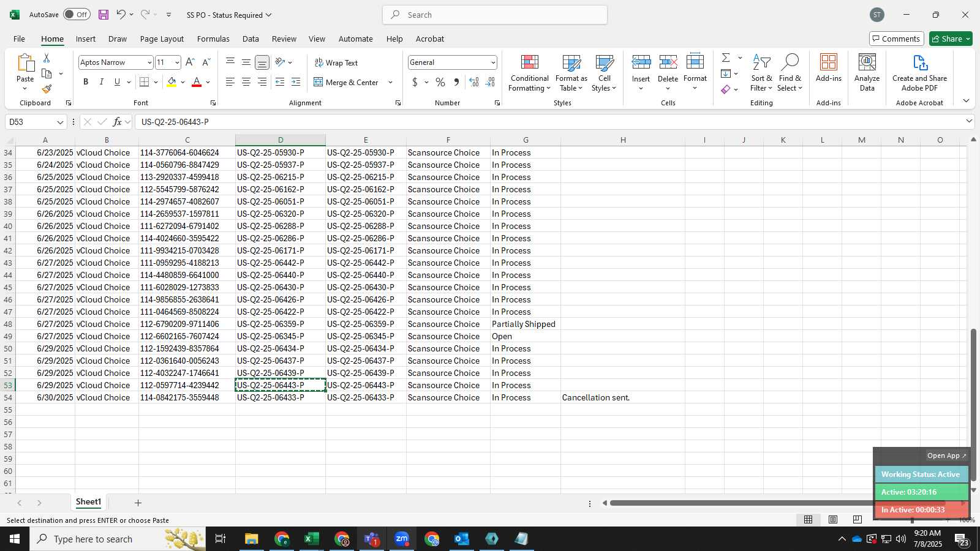Open the General number format dropdown
The height and width of the screenshot is (551, 980).
492,62
